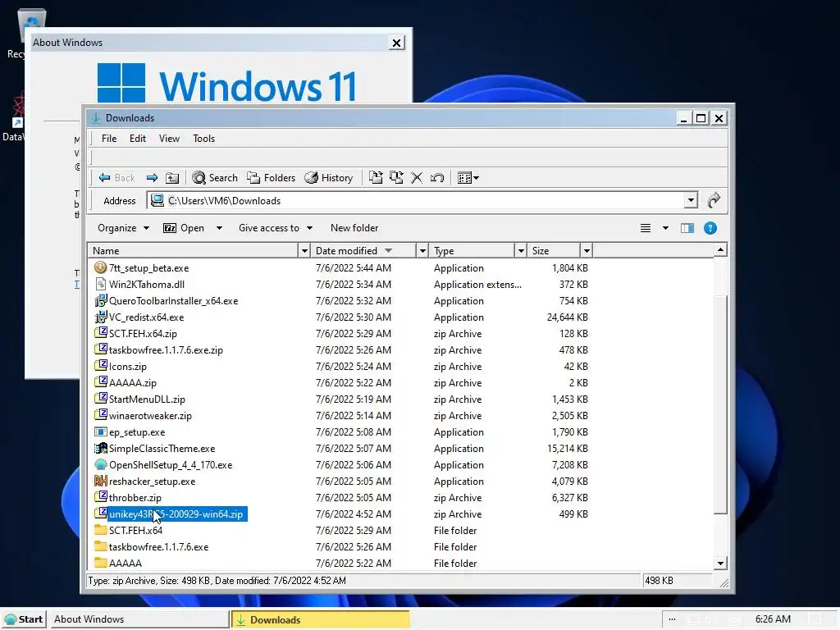Expand the Organize dropdown
The width and height of the screenshot is (840, 630).
pyautogui.click(x=123, y=228)
